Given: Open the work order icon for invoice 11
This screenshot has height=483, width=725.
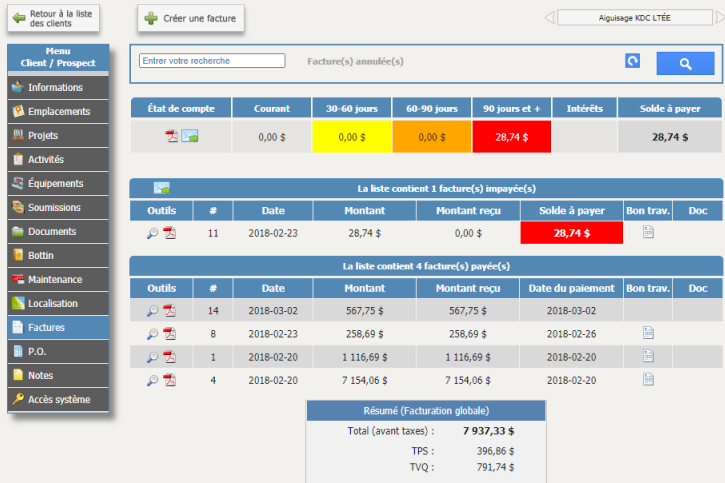Looking at the screenshot, I should pyautogui.click(x=648, y=232).
